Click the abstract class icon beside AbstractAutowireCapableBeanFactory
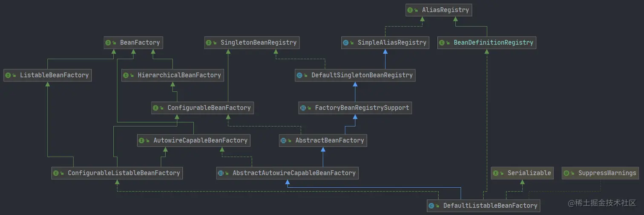 coord(221,173)
